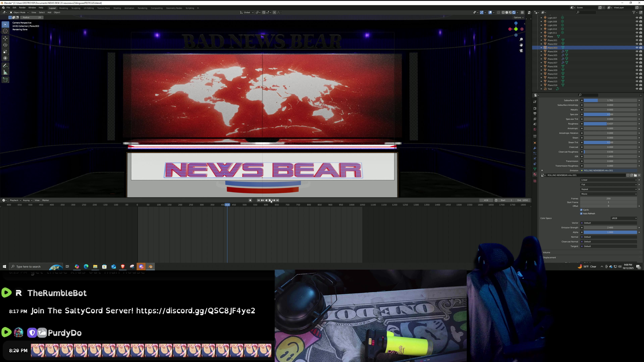This screenshot has width=644, height=362.
Task: Select the Annotate pencil tool
Action: [x=5, y=66]
